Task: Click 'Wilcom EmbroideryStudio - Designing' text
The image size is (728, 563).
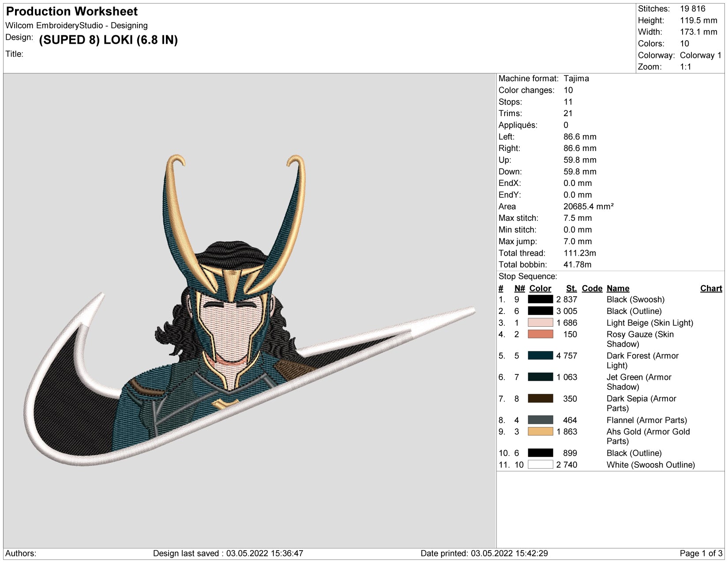Action: (x=76, y=26)
